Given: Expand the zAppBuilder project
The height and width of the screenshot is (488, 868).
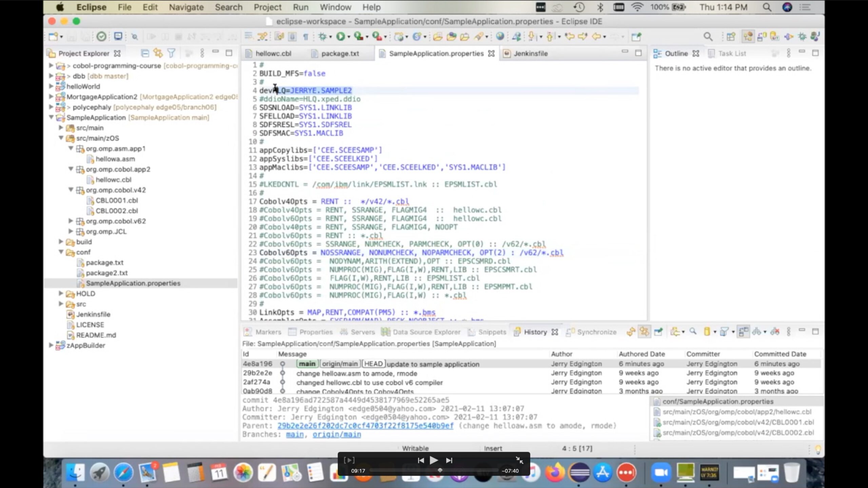Looking at the screenshot, I should 51,345.
